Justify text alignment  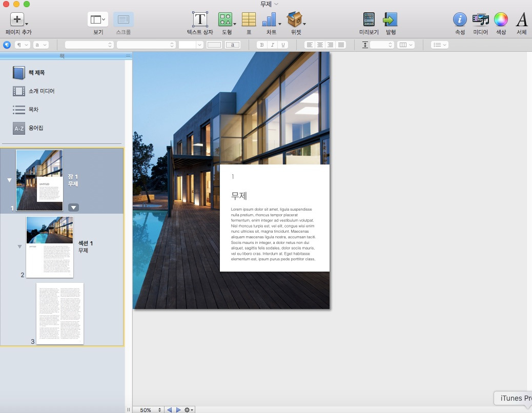coord(341,45)
